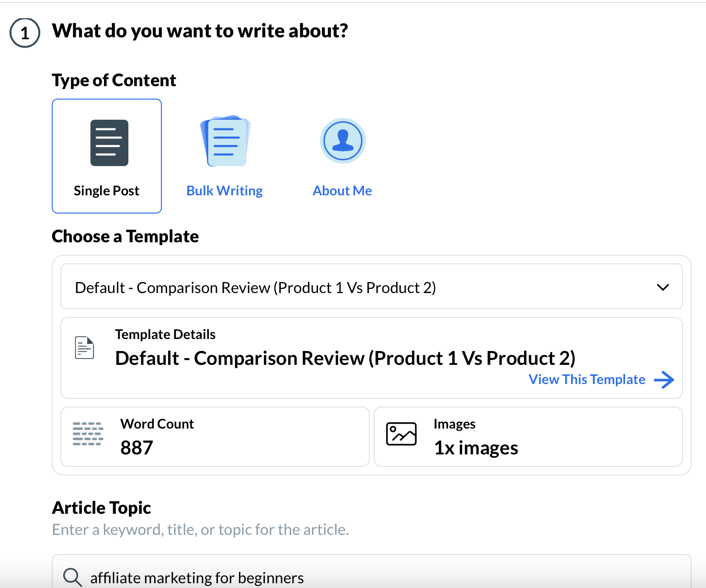Open the View This Template link
This screenshot has height=588, width=706.
[x=587, y=379]
